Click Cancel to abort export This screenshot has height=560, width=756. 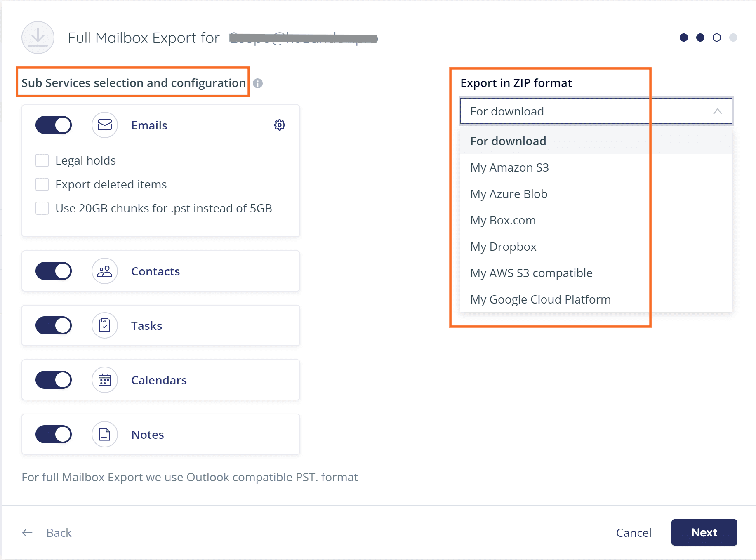click(634, 533)
